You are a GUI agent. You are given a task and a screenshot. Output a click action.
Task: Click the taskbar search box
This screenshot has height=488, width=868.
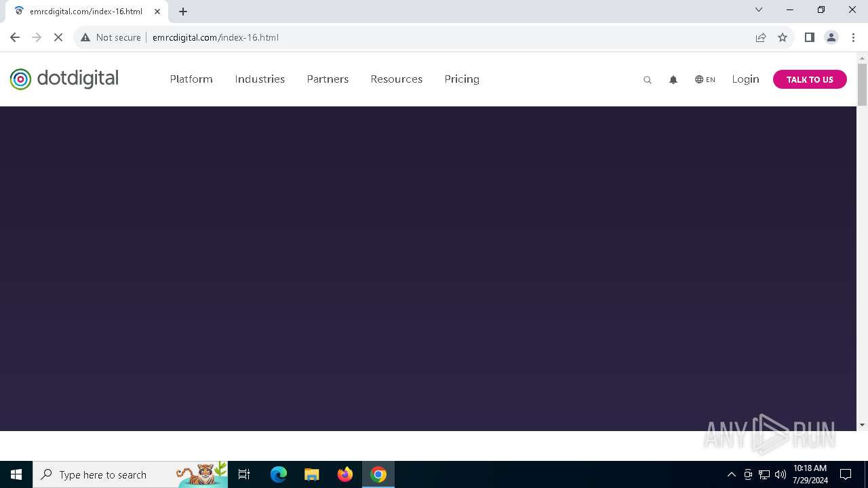(130, 474)
